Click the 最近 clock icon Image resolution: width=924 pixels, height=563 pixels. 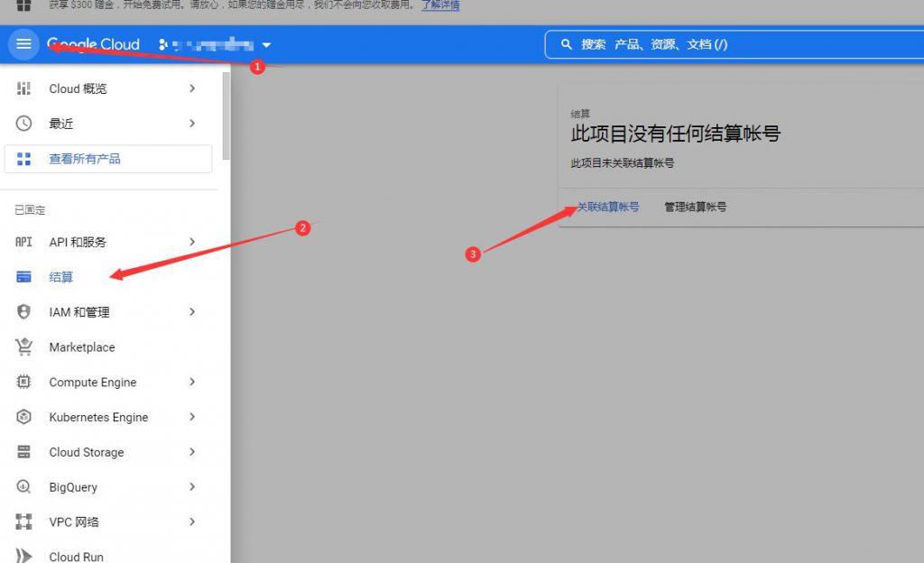coord(24,124)
